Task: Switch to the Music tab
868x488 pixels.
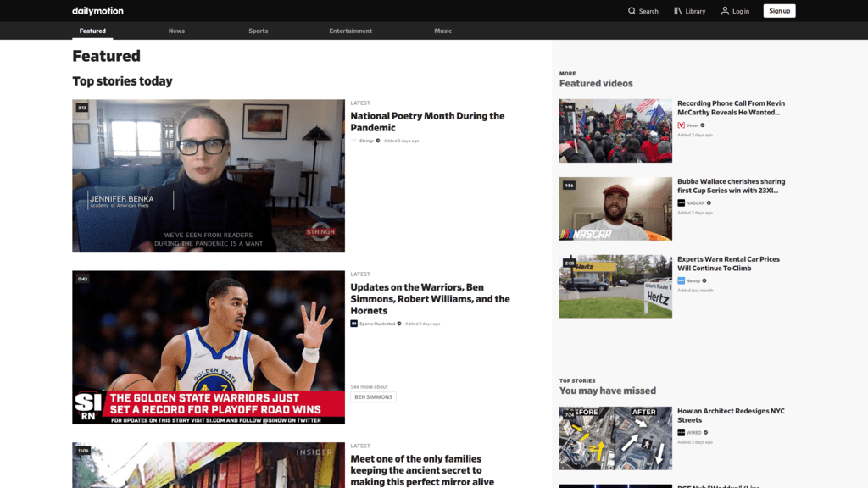Action: click(x=442, y=31)
